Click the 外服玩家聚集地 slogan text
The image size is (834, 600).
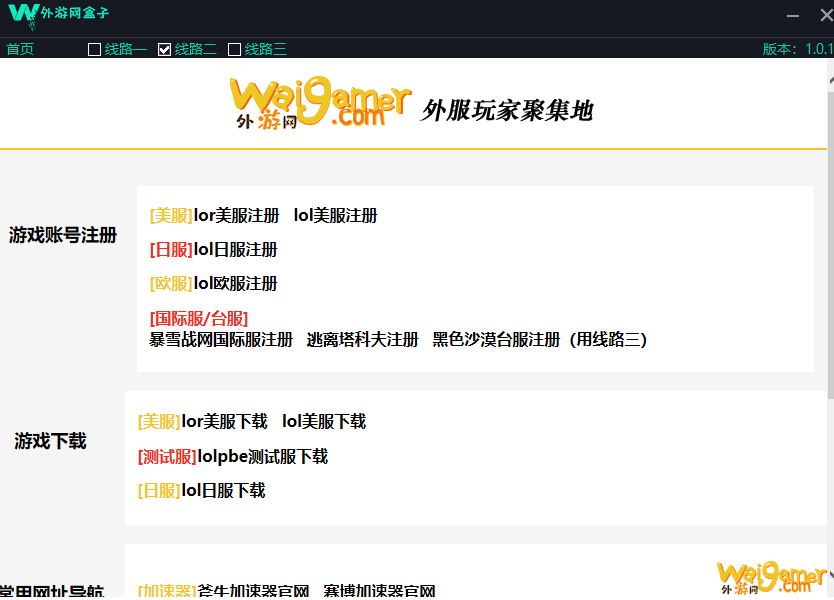tap(507, 110)
